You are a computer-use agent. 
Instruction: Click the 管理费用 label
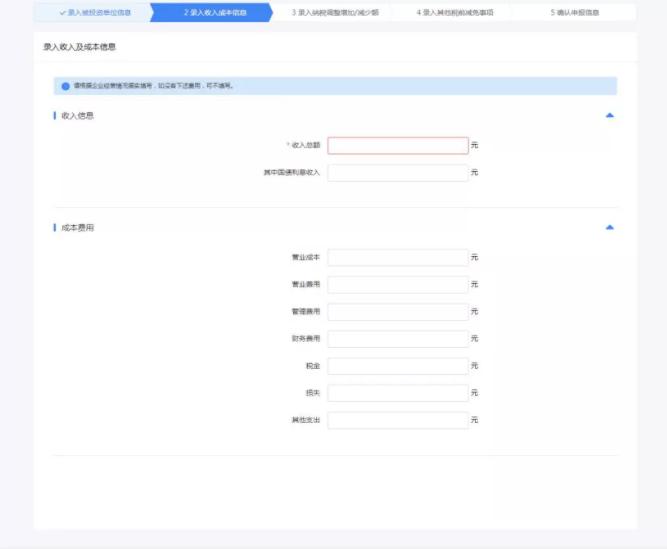click(305, 312)
